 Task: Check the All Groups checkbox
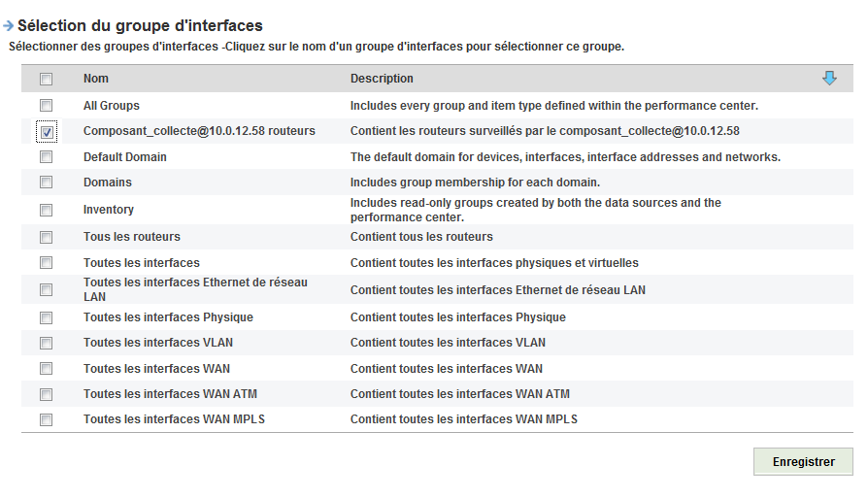(x=47, y=105)
